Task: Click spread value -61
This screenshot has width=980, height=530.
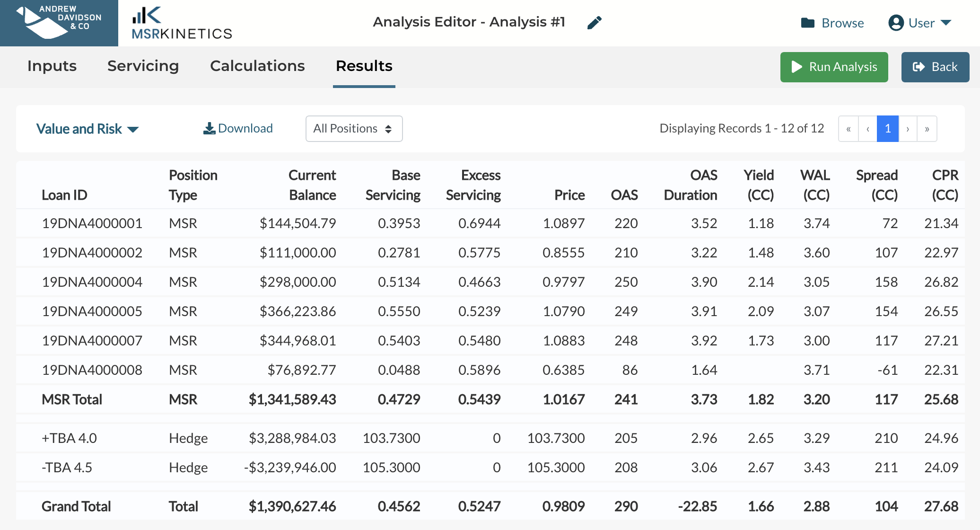Action: pyautogui.click(x=887, y=370)
